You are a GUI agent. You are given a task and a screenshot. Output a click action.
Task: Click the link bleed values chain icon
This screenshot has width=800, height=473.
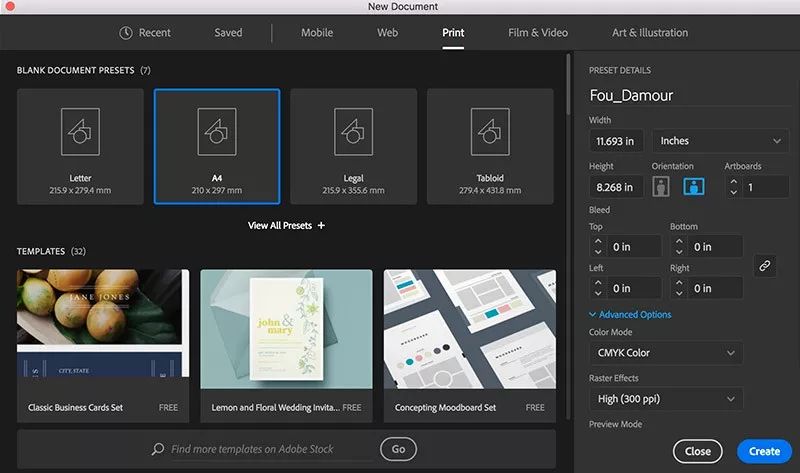coord(764,266)
